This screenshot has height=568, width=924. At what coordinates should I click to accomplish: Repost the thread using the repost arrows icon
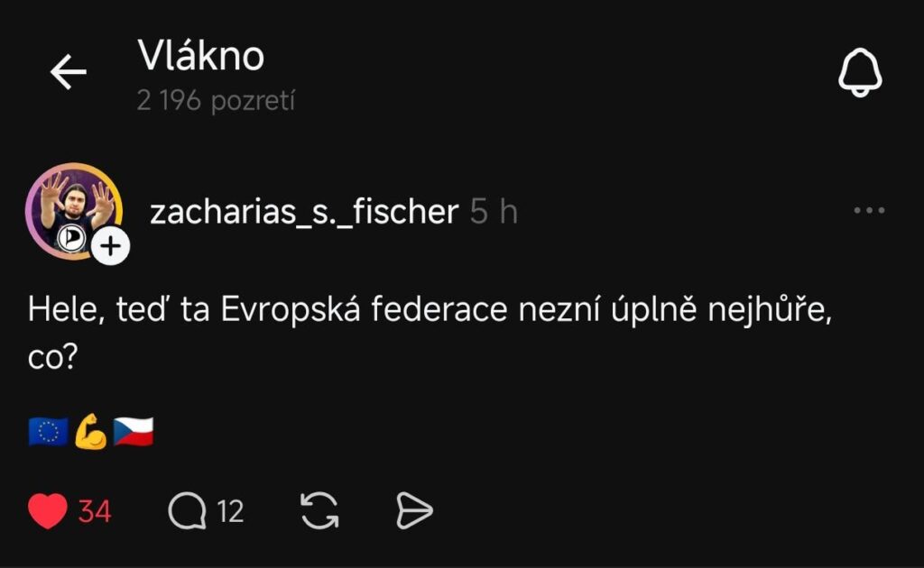[318, 511]
